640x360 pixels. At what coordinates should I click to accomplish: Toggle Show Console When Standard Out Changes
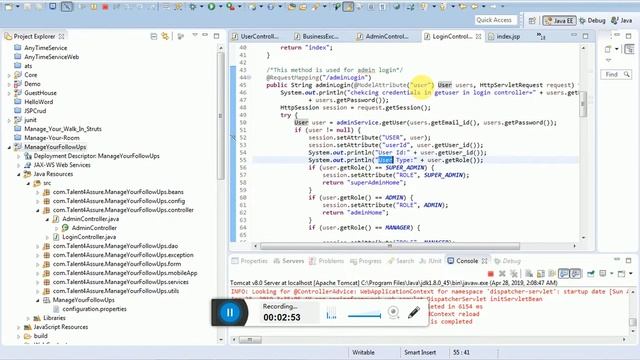click(564, 273)
